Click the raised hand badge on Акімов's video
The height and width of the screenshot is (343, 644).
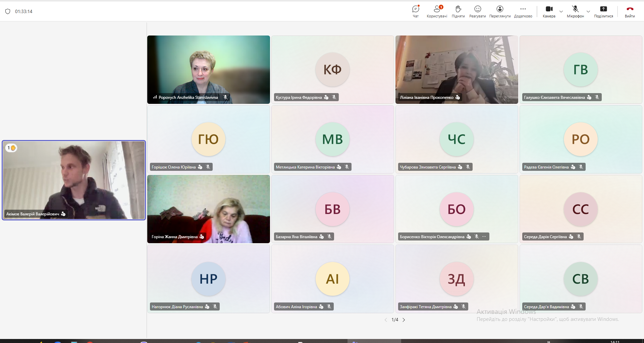[11, 148]
